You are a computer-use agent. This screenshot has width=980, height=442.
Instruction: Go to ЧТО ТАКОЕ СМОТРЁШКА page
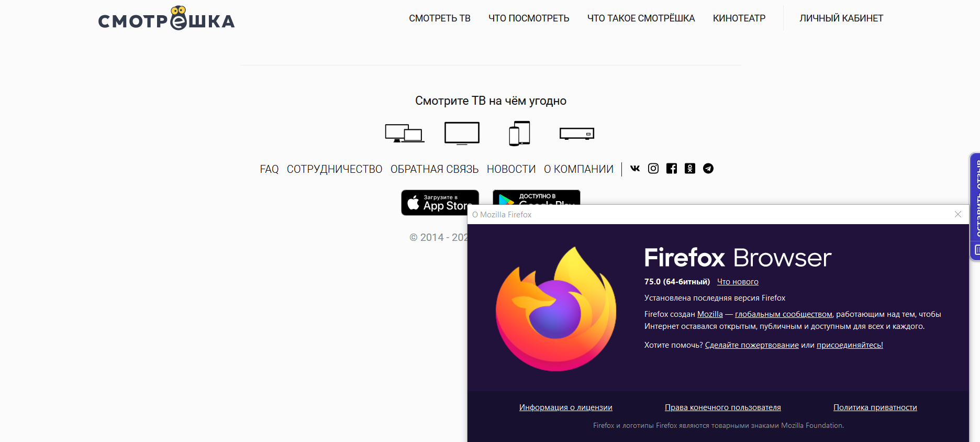(x=641, y=18)
